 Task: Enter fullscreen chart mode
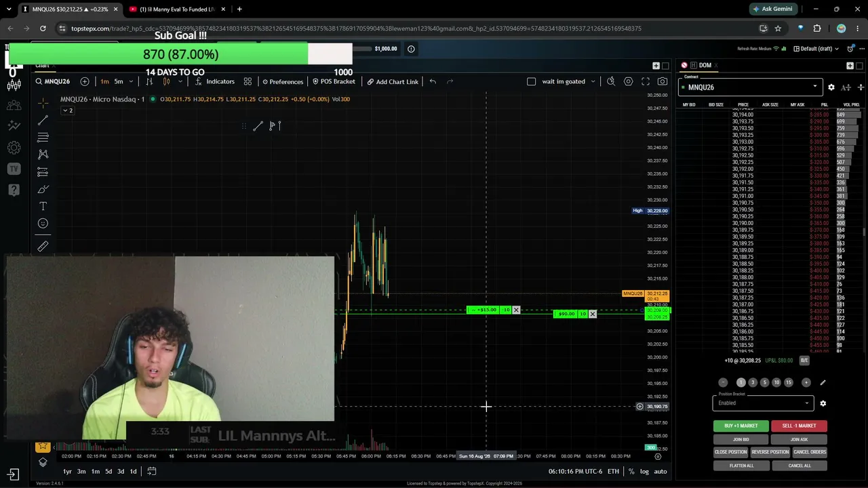pyautogui.click(x=646, y=81)
